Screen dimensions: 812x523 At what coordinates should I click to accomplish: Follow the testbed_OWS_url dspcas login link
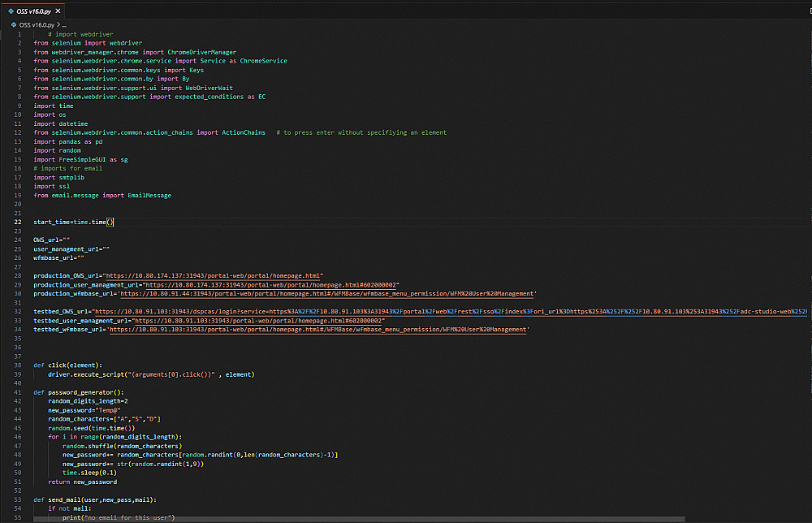pyautogui.click(x=451, y=312)
